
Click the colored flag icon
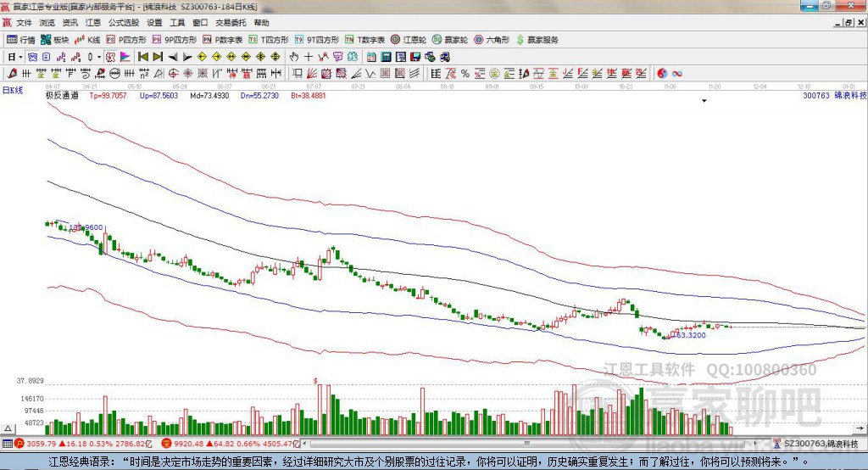pos(125,57)
